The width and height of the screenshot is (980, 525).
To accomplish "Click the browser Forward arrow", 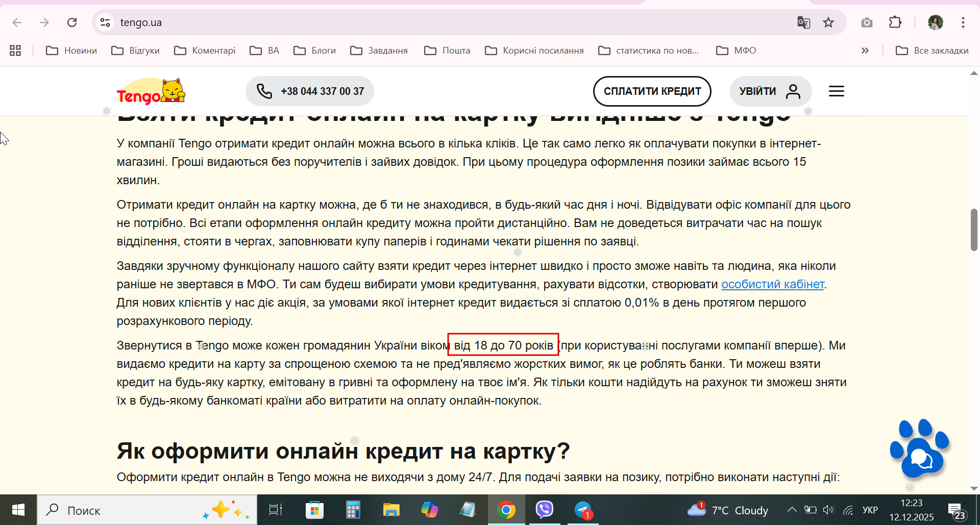I will 44,22.
